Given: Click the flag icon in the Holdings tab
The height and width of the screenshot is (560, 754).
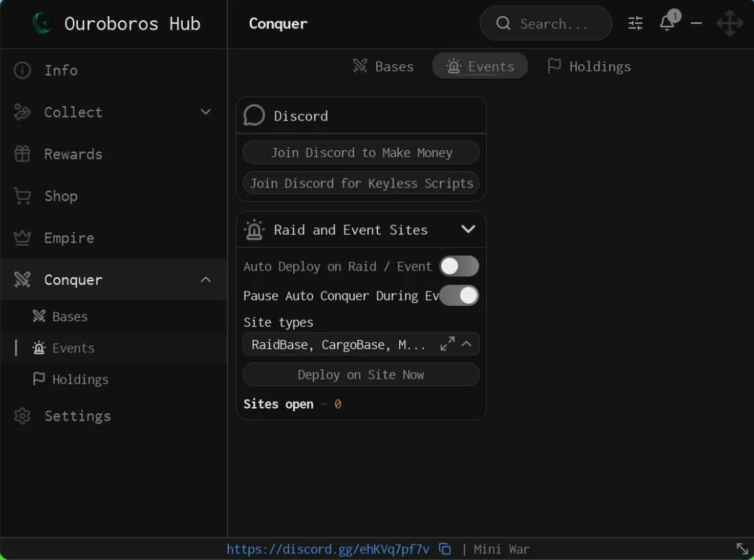Looking at the screenshot, I should 554,66.
